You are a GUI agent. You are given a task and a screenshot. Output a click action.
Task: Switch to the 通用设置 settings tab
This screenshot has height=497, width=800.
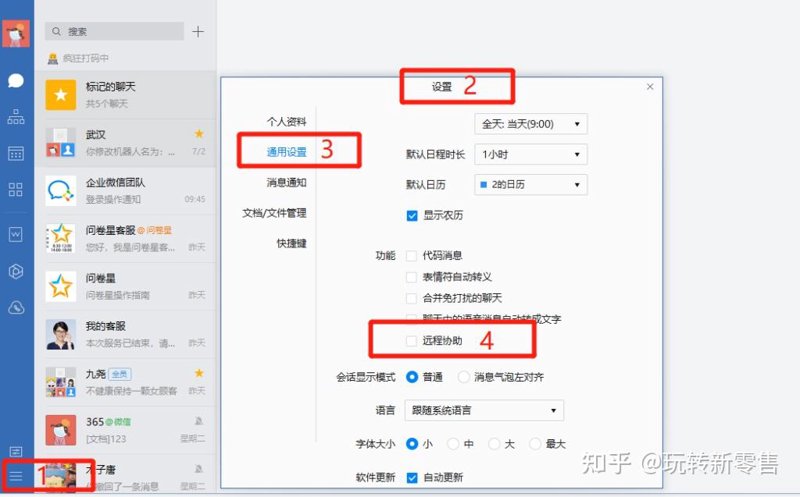[287, 152]
